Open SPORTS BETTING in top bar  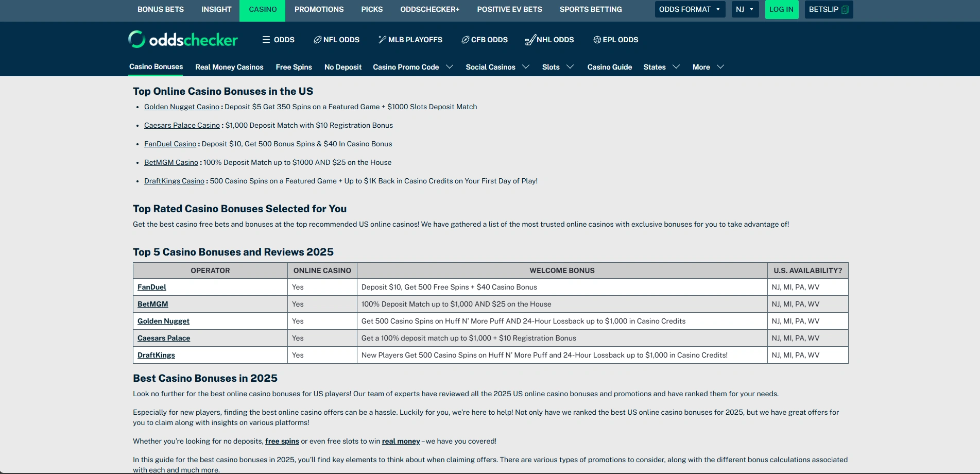click(x=591, y=9)
